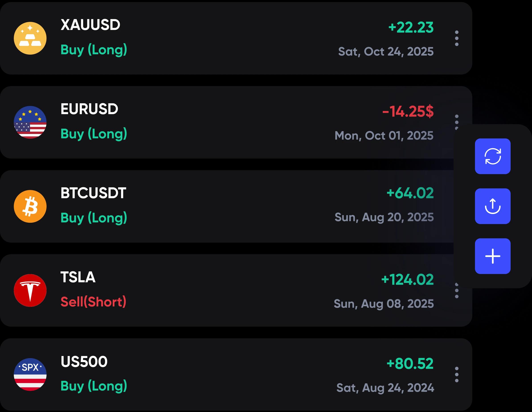532x412 pixels.
Task: Select the BTCUSDT symbol name
Action: (x=93, y=193)
